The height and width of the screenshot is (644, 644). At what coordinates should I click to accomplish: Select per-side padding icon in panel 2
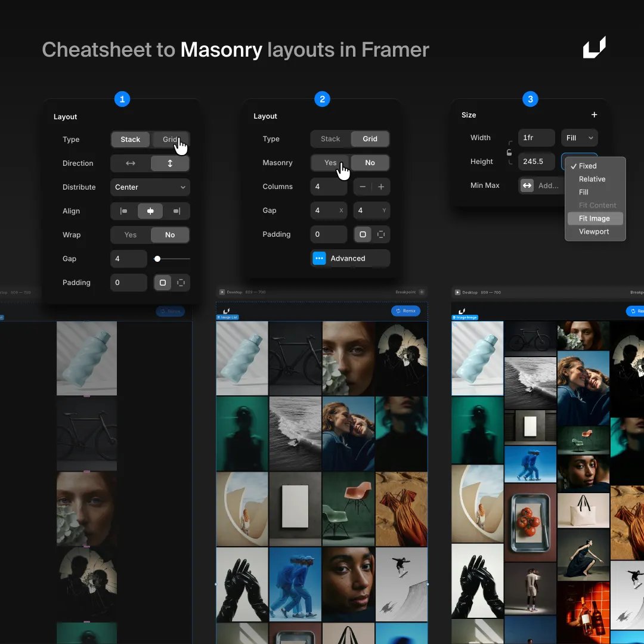pyautogui.click(x=381, y=234)
